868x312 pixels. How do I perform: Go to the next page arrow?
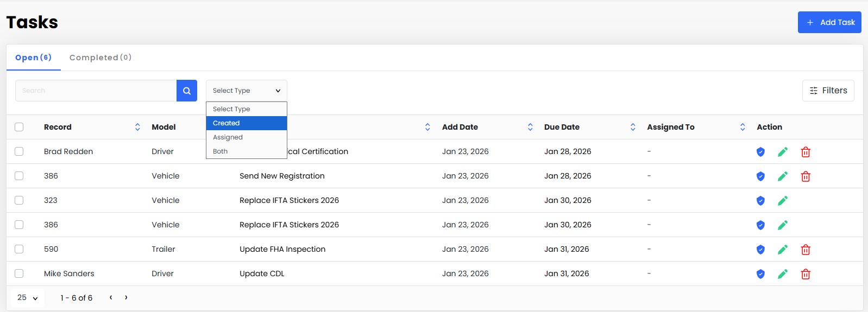(x=126, y=297)
